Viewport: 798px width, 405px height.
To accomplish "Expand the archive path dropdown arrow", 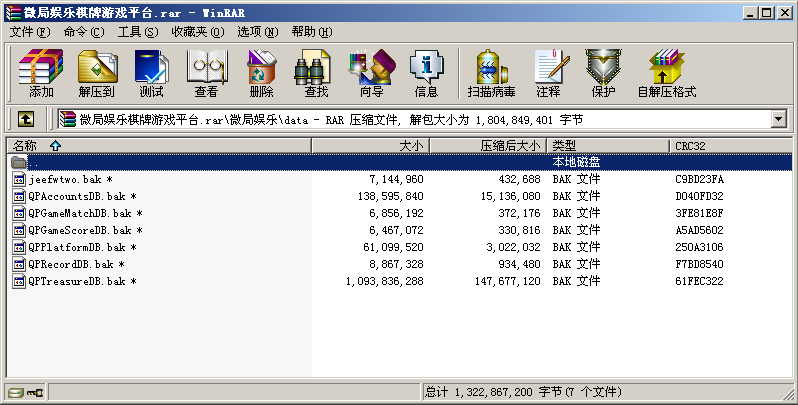I will 778,119.
